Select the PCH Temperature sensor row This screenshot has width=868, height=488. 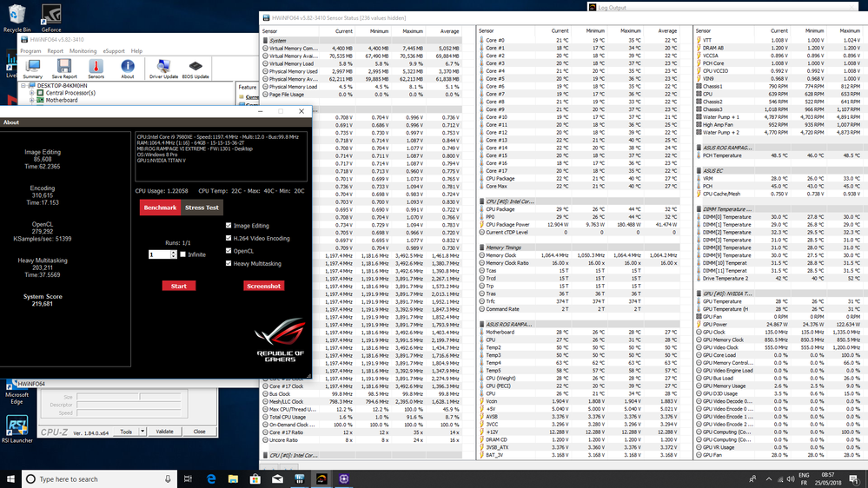780,155
